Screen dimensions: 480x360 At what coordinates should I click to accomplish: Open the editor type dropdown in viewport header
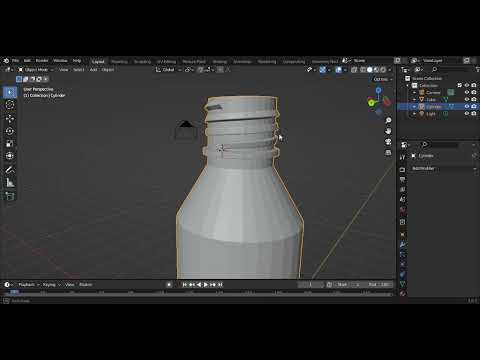[x=8, y=70]
